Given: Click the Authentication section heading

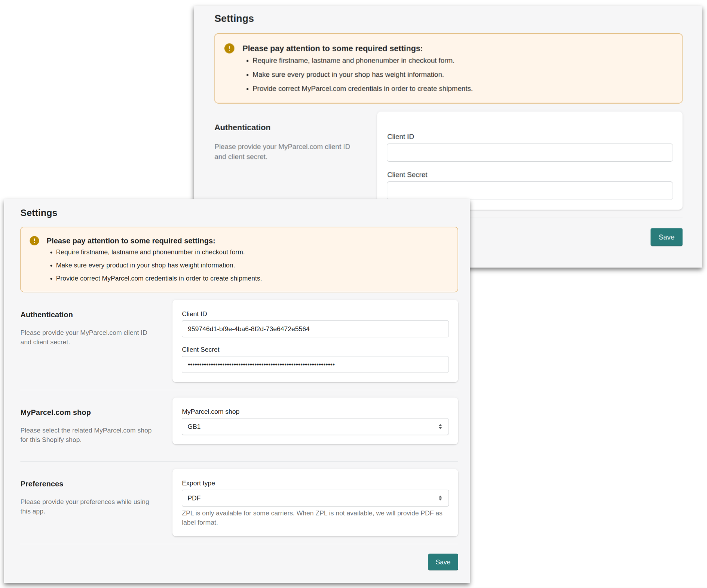Looking at the screenshot, I should pyautogui.click(x=46, y=315).
